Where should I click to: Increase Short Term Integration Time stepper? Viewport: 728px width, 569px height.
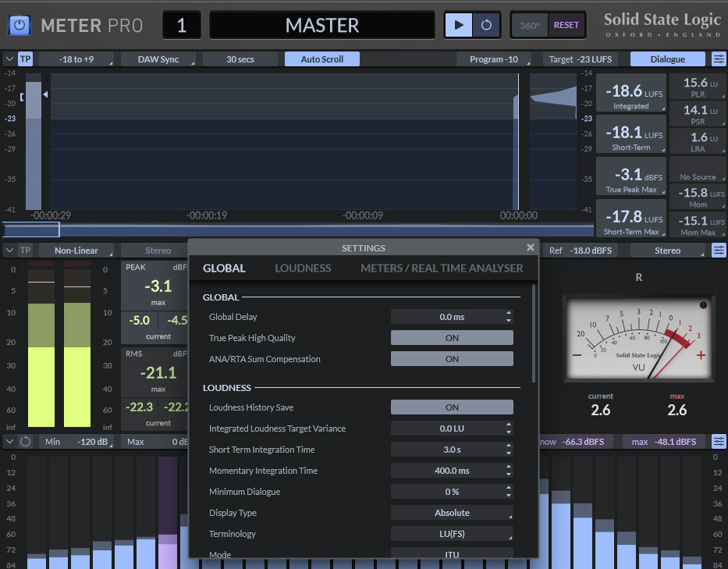pyautogui.click(x=509, y=446)
